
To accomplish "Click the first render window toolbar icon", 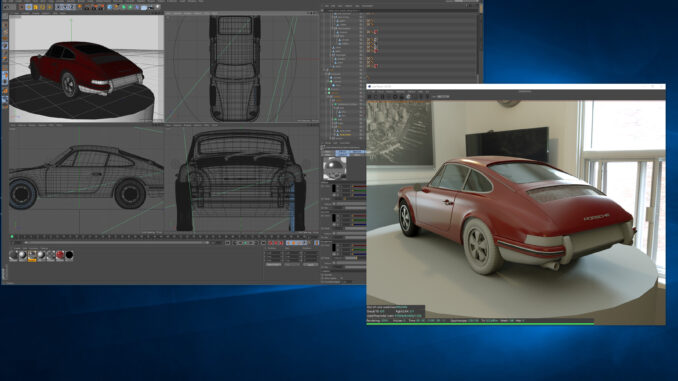I will (x=369, y=97).
